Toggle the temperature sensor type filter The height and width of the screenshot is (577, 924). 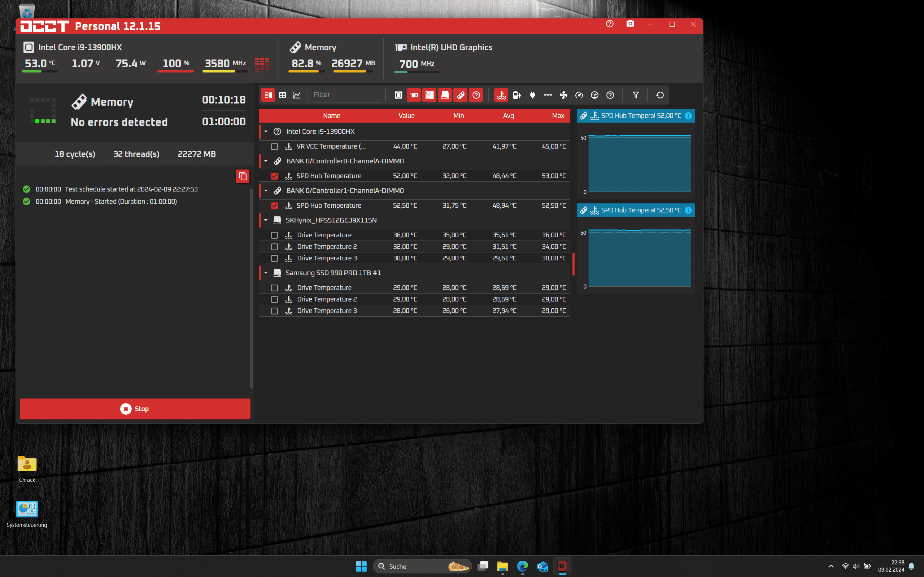click(501, 95)
